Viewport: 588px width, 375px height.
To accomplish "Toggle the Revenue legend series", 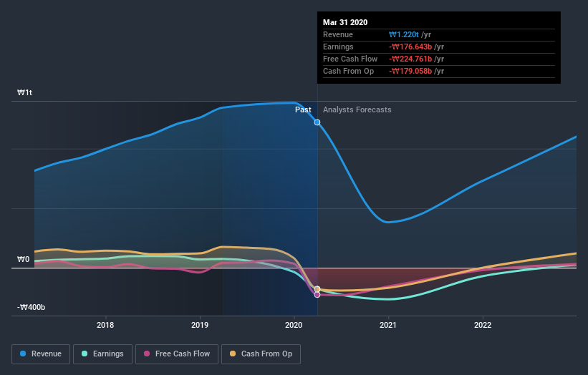I will (41, 354).
